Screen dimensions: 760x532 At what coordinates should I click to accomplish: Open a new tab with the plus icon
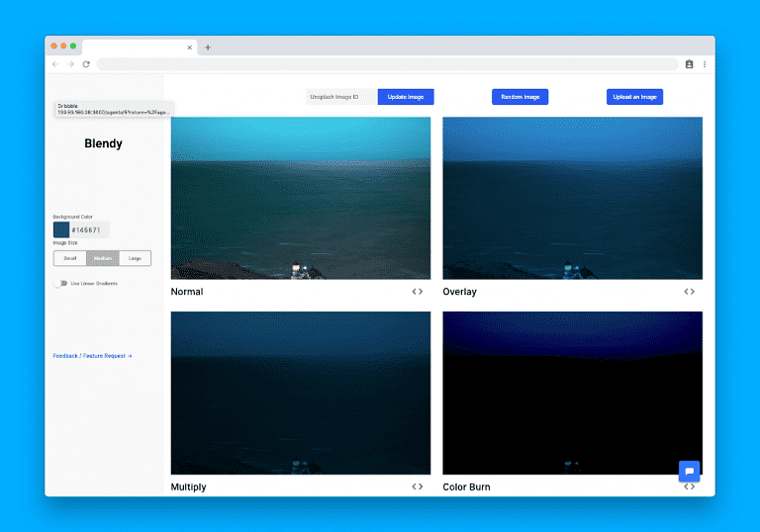[208, 47]
